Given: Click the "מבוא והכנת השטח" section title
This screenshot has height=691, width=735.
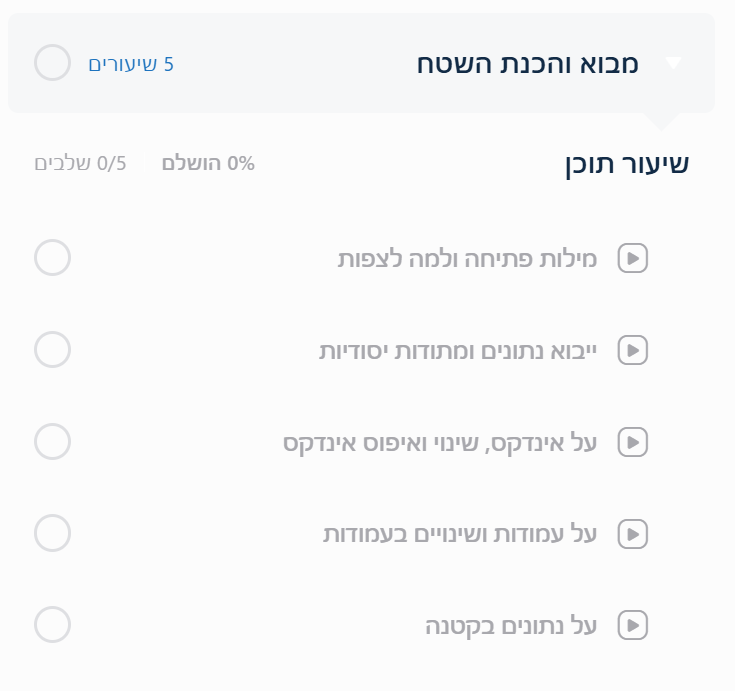Looking at the screenshot, I should (527, 64).
